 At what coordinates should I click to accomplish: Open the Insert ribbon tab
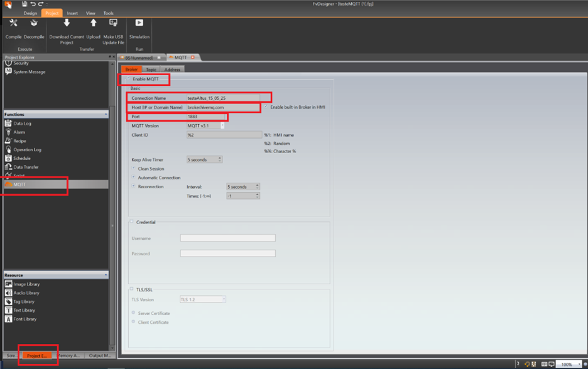coord(72,13)
